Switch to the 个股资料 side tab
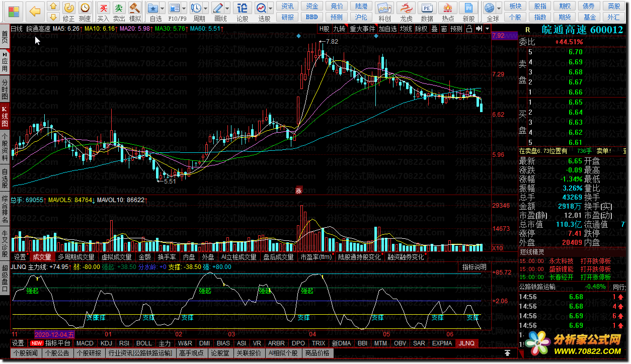This screenshot has height=364, width=631. tap(5, 147)
